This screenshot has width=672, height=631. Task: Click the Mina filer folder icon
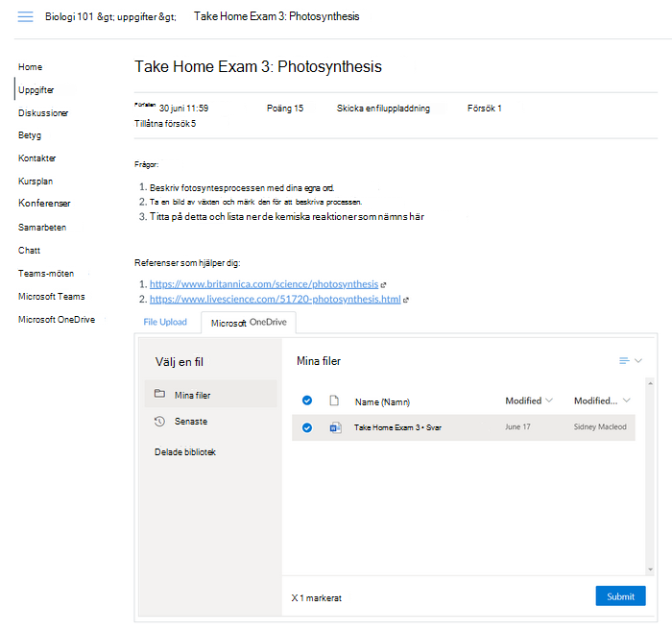(x=159, y=394)
